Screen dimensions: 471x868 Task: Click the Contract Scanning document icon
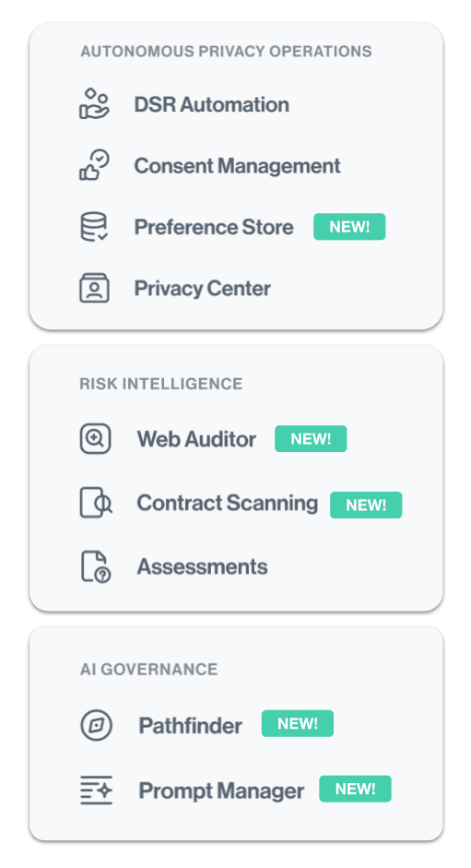tap(96, 503)
